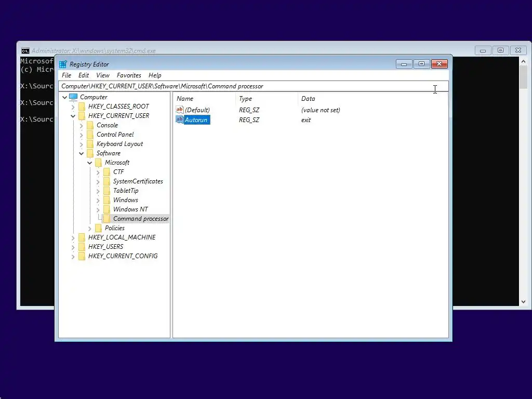Viewport: 532px width, 399px height.
Task: Expand the Windows key chevron
Action: coord(98,200)
